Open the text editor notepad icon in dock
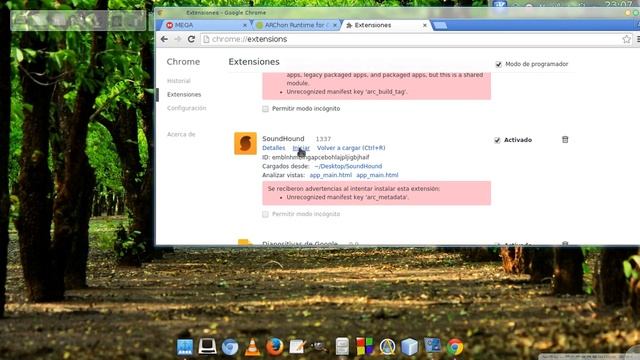Screen dimensions: 640x360 click(297, 347)
